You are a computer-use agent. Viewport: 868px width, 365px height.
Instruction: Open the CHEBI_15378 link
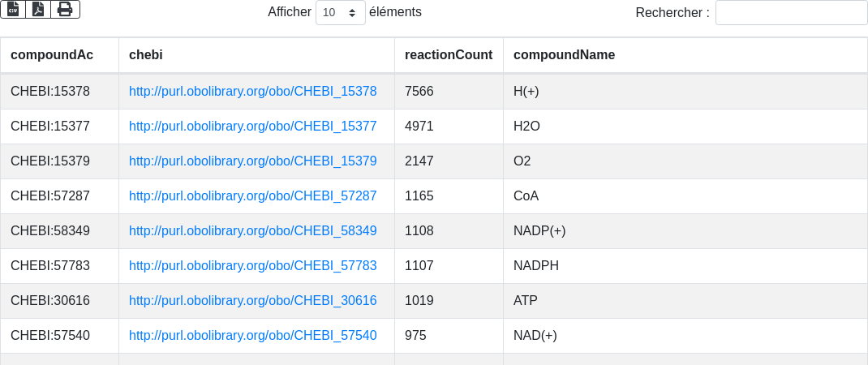point(252,92)
